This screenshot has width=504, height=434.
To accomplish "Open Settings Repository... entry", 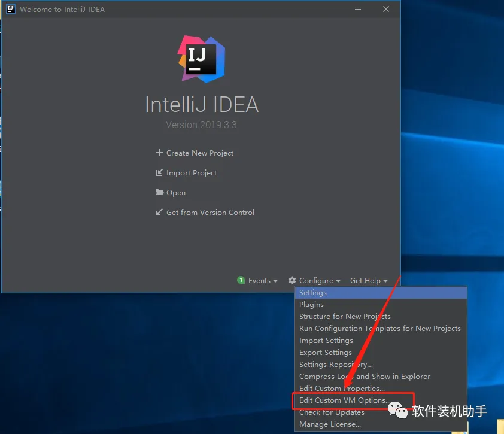I will pyautogui.click(x=381, y=364).
